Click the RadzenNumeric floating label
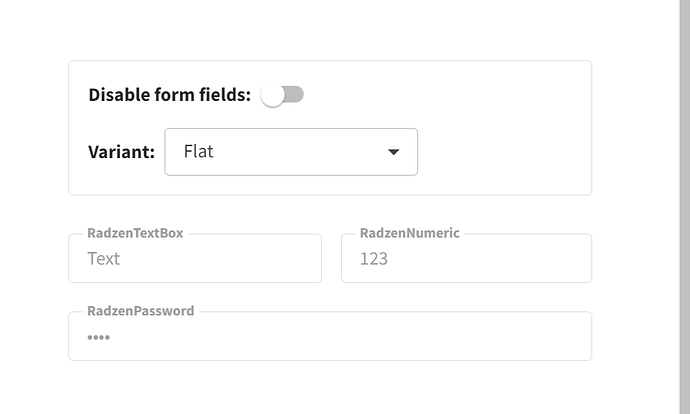Image resolution: width=690 pixels, height=414 pixels. 409,233
